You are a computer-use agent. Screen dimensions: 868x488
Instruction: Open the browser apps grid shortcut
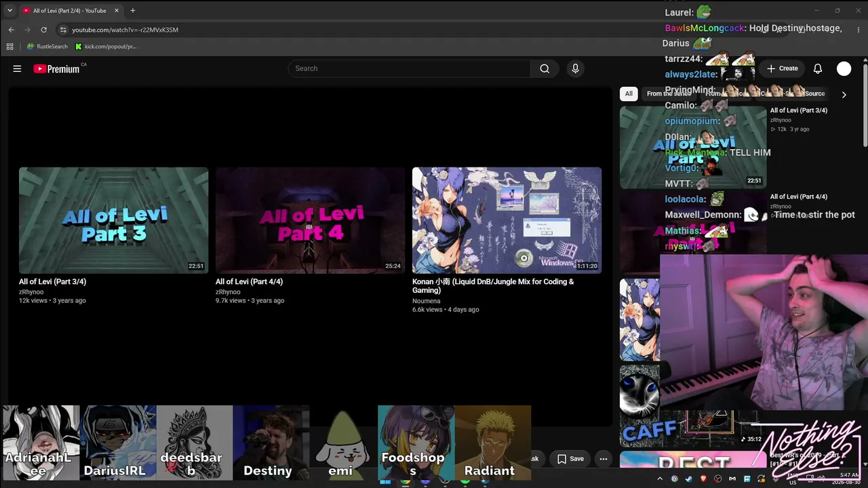pyautogui.click(x=9, y=47)
